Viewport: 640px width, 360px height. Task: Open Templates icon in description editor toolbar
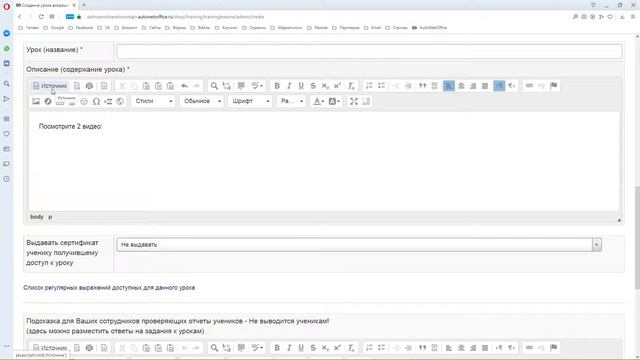[104, 86]
